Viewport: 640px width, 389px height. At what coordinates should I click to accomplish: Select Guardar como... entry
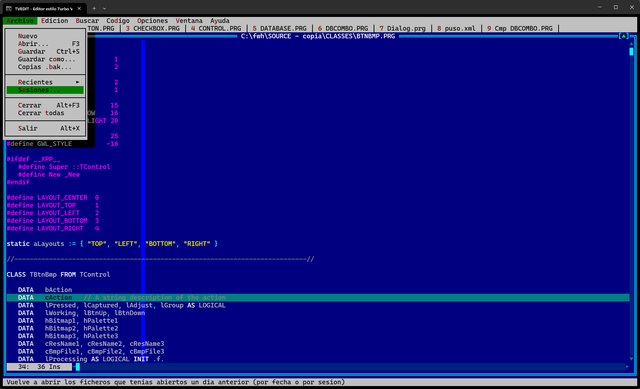45,59
